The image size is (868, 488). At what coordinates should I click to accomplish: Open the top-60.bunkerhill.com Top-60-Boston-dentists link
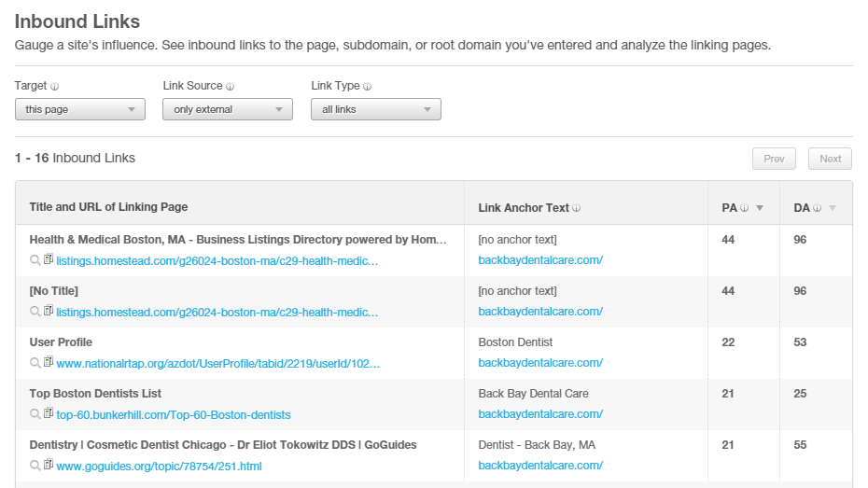click(174, 415)
